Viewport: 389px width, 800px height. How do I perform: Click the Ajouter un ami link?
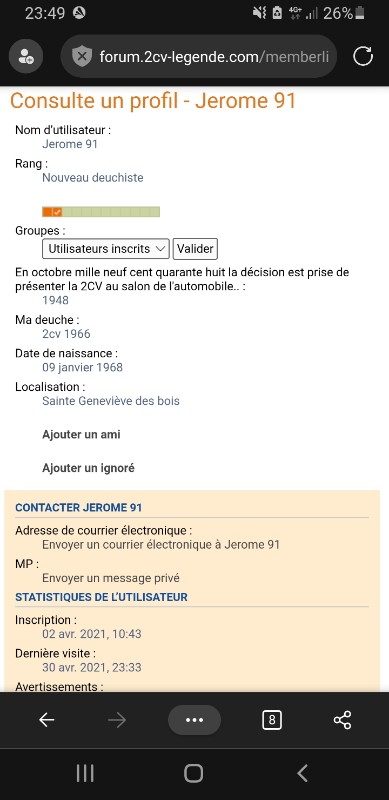(x=81, y=435)
